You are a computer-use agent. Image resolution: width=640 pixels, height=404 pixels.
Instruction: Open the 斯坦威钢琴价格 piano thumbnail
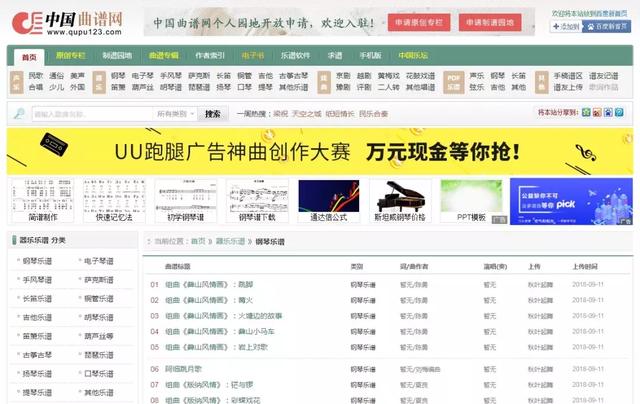(x=400, y=201)
